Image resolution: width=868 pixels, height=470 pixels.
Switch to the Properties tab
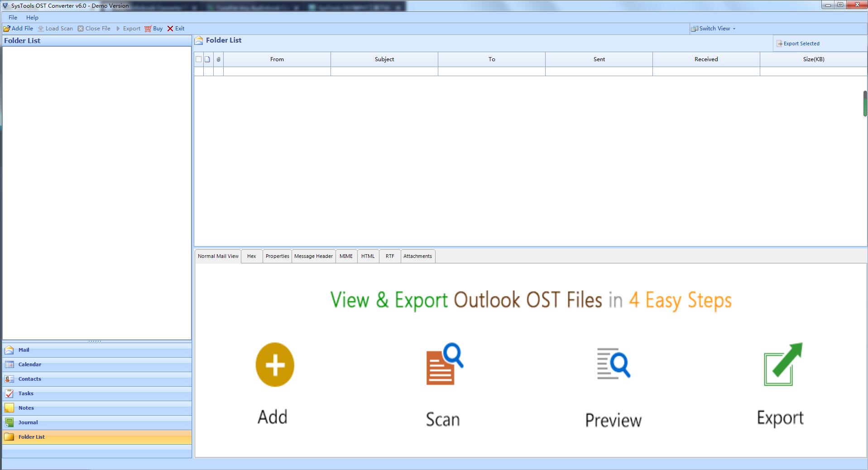click(277, 256)
